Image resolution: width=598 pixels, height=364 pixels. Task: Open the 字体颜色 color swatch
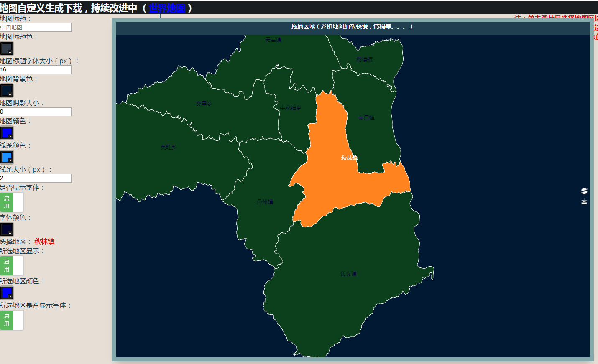click(x=7, y=229)
